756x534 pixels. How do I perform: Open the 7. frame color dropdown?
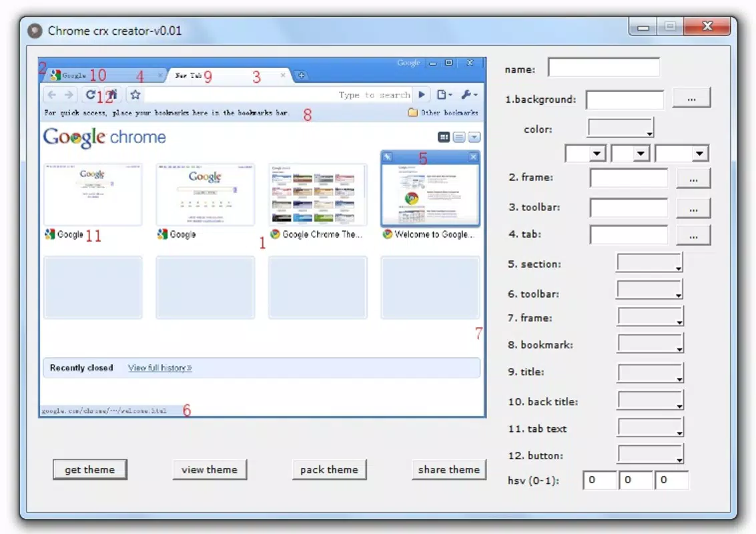pyautogui.click(x=651, y=317)
